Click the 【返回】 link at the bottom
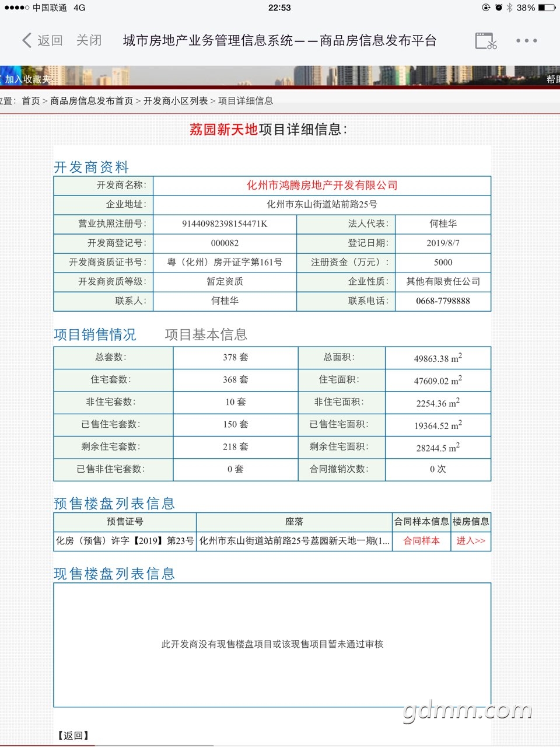 [73, 735]
